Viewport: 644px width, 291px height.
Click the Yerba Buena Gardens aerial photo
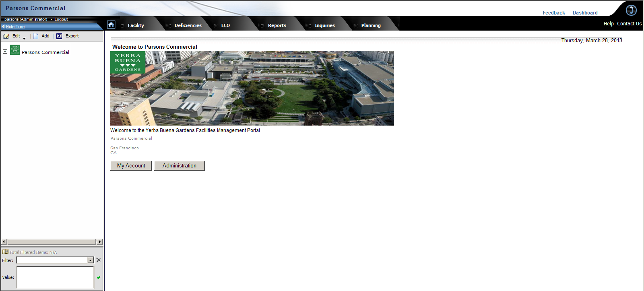point(252,88)
